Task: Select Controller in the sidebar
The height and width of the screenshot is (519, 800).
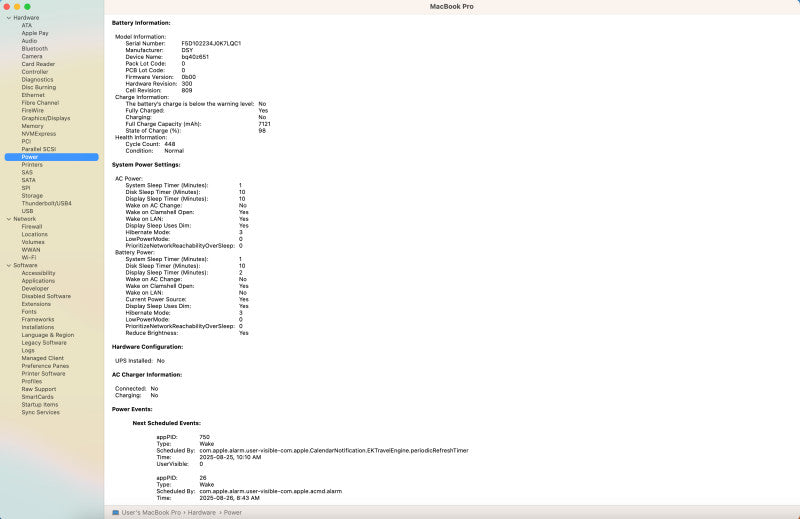Action: click(35, 72)
